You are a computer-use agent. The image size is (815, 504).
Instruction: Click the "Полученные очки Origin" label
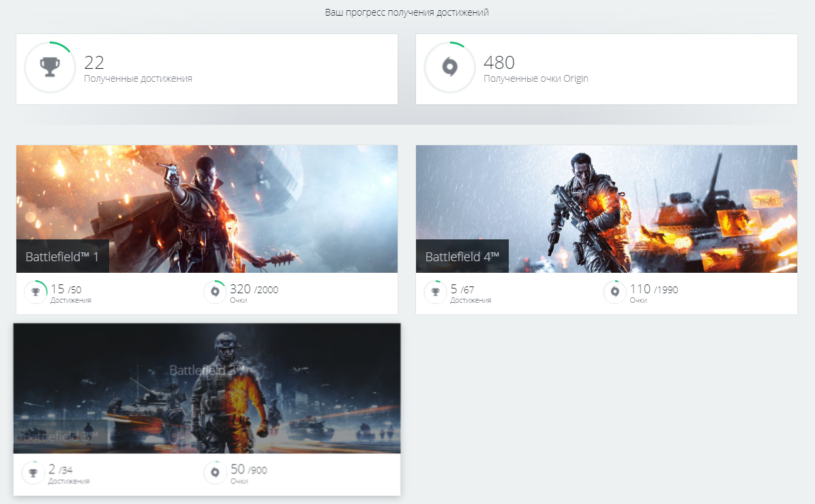click(536, 78)
